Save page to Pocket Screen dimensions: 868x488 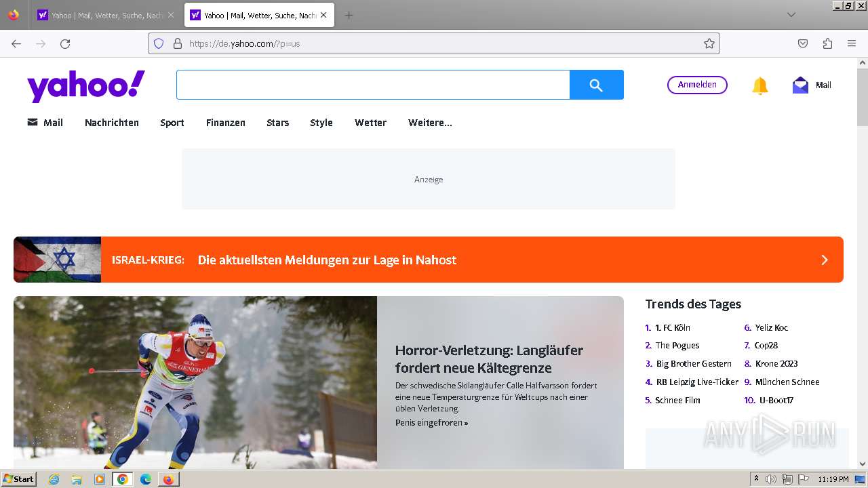803,43
